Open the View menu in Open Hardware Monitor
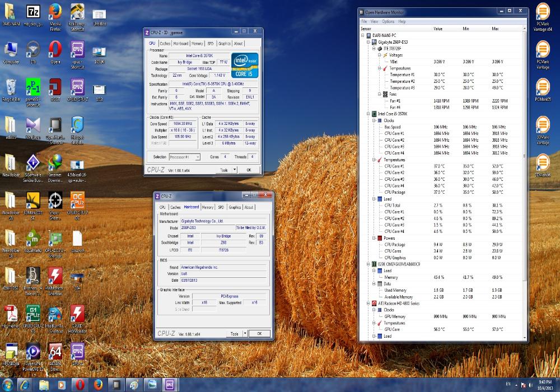560x392 pixels. coord(374,21)
